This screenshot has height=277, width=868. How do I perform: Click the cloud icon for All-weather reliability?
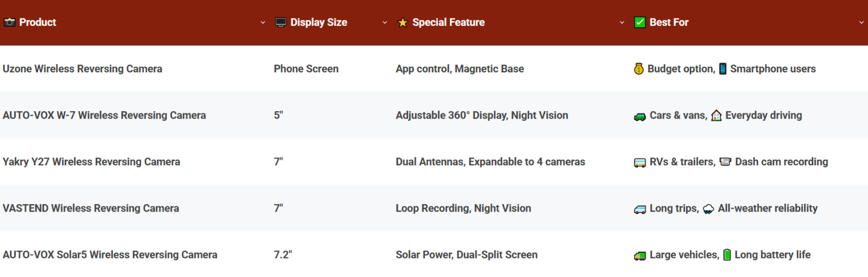coord(708,209)
